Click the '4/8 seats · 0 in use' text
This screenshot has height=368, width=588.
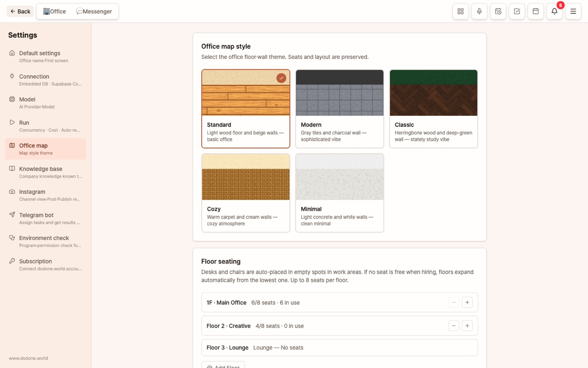point(280,326)
